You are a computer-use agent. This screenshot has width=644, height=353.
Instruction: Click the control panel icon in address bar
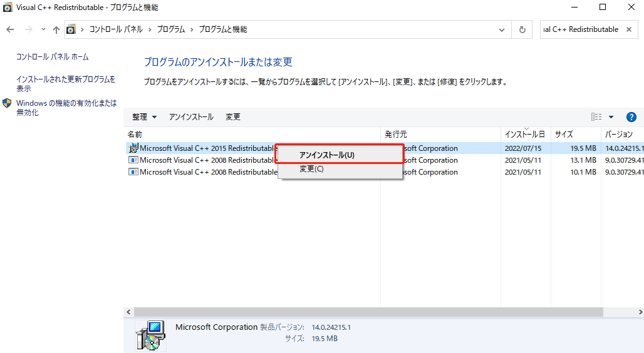point(71,29)
